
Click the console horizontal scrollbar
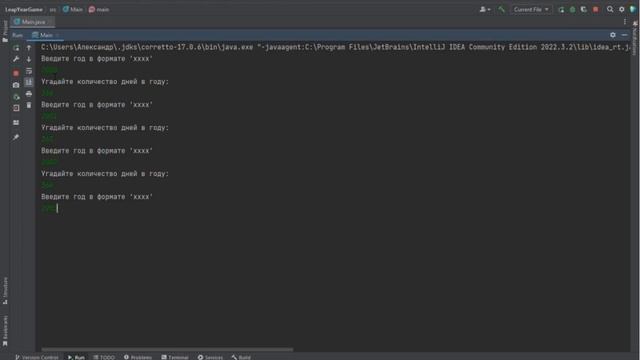tap(167, 349)
